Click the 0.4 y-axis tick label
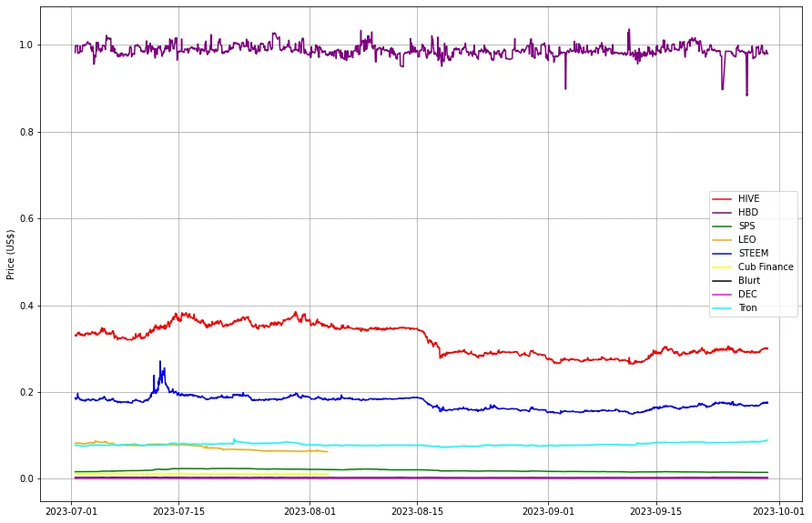The width and height of the screenshot is (812, 523). [25, 306]
